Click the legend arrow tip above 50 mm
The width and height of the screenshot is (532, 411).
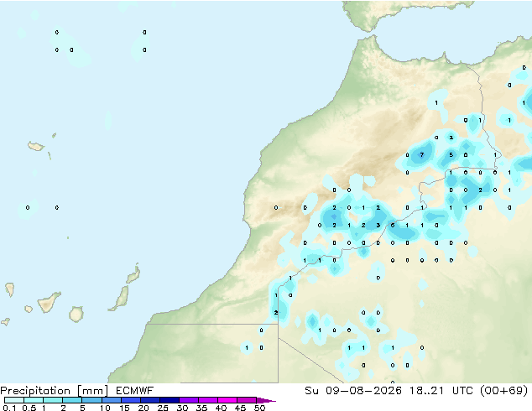pos(266,400)
